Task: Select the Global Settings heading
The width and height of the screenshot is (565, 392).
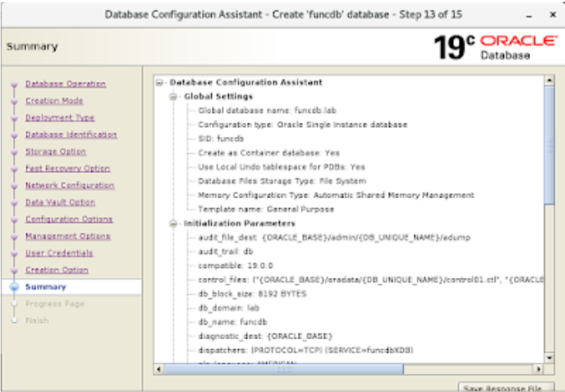Action: coord(218,97)
